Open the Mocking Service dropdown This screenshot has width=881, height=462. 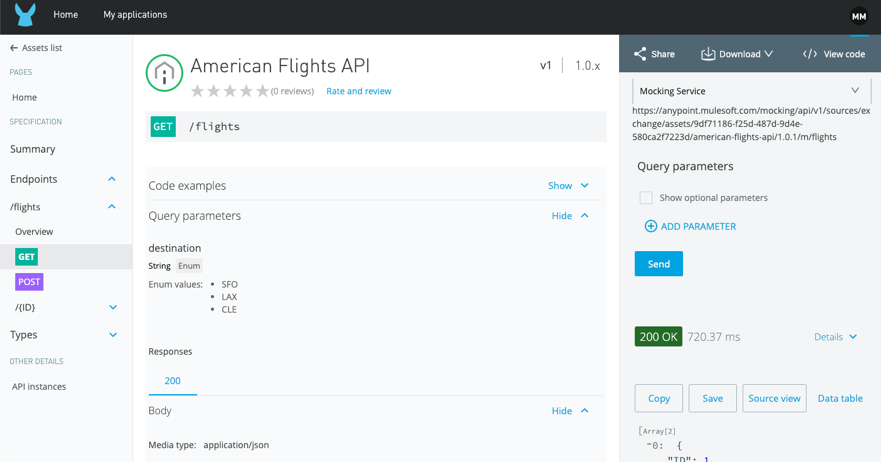point(751,90)
